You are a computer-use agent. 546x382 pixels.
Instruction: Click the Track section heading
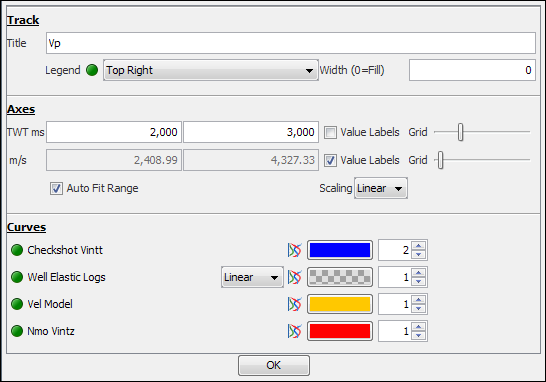pos(23,20)
